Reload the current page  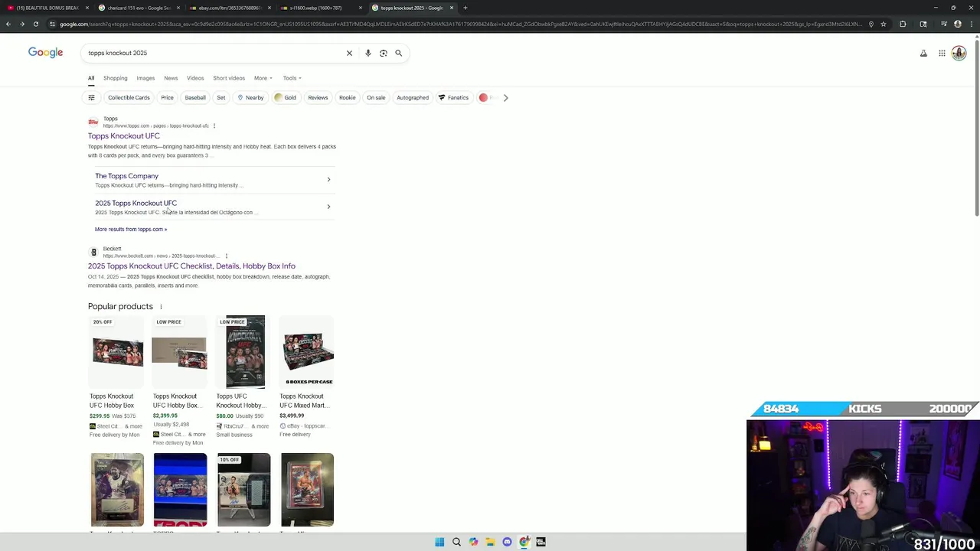tap(35, 24)
